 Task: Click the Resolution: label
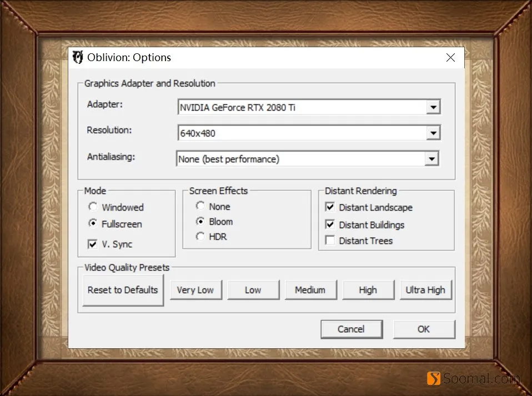click(109, 130)
